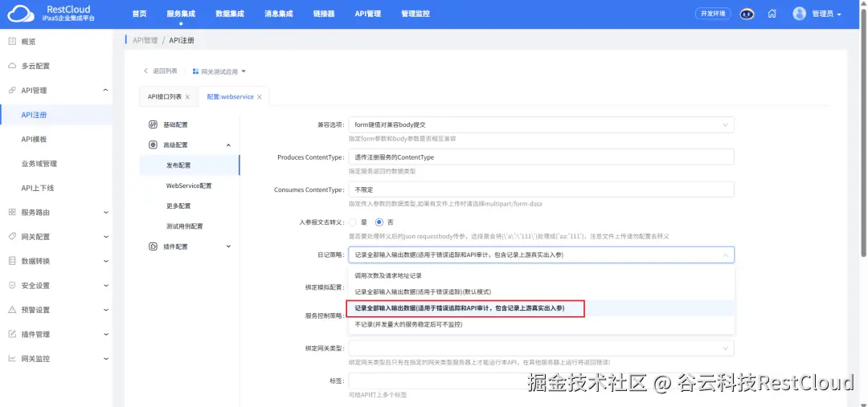Click the 开发环境 button

713,14
